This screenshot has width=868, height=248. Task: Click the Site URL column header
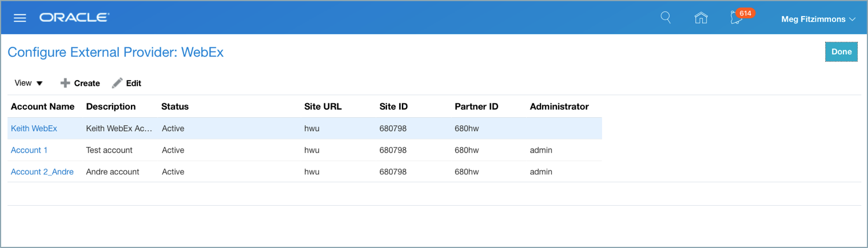322,107
